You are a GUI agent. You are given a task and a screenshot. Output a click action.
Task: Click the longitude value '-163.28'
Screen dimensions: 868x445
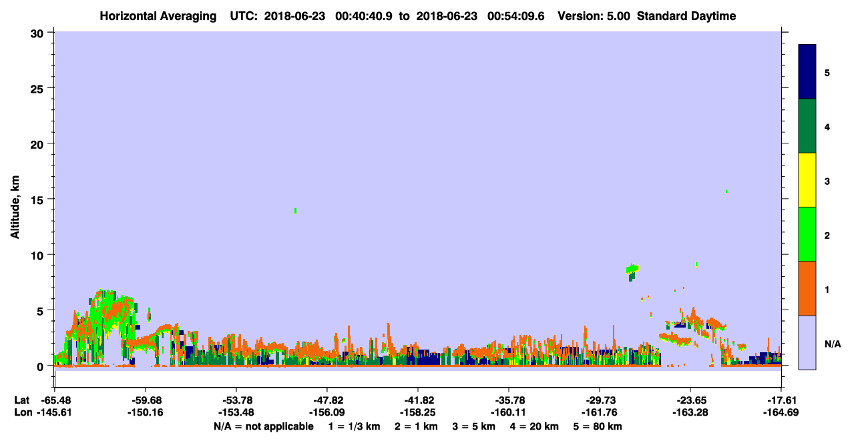[x=690, y=412]
